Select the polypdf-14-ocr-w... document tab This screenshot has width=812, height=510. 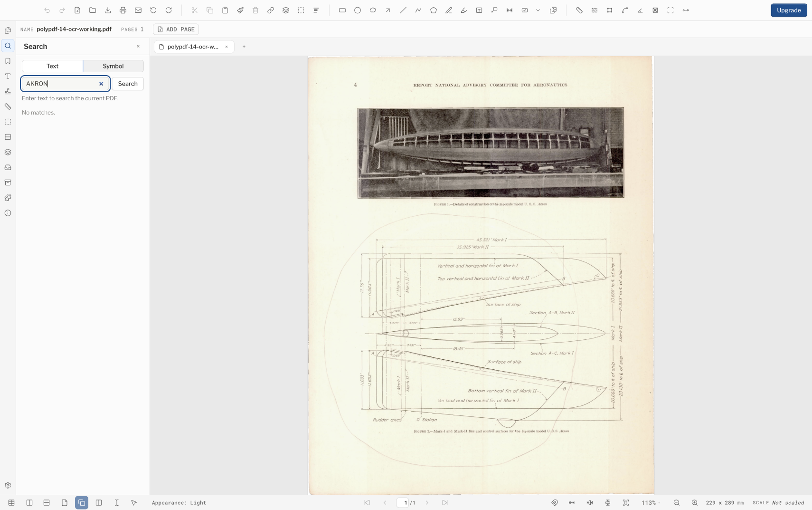tap(193, 47)
